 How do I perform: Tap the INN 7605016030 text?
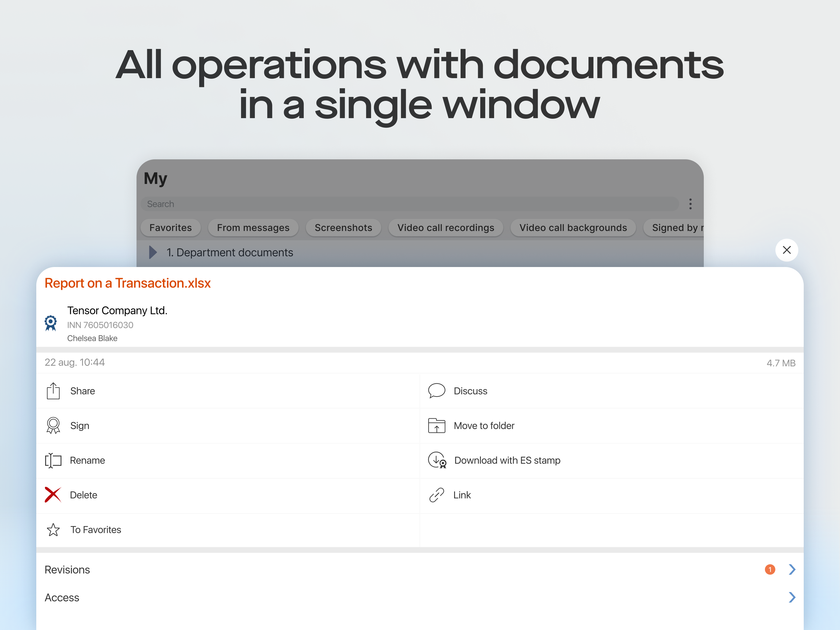pos(100,325)
